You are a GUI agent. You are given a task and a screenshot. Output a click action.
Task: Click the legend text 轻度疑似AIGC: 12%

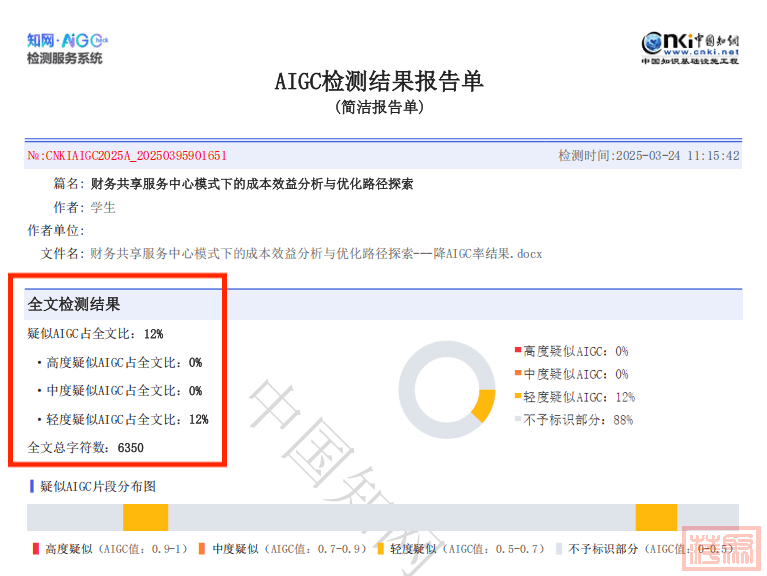[x=579, y=397]
